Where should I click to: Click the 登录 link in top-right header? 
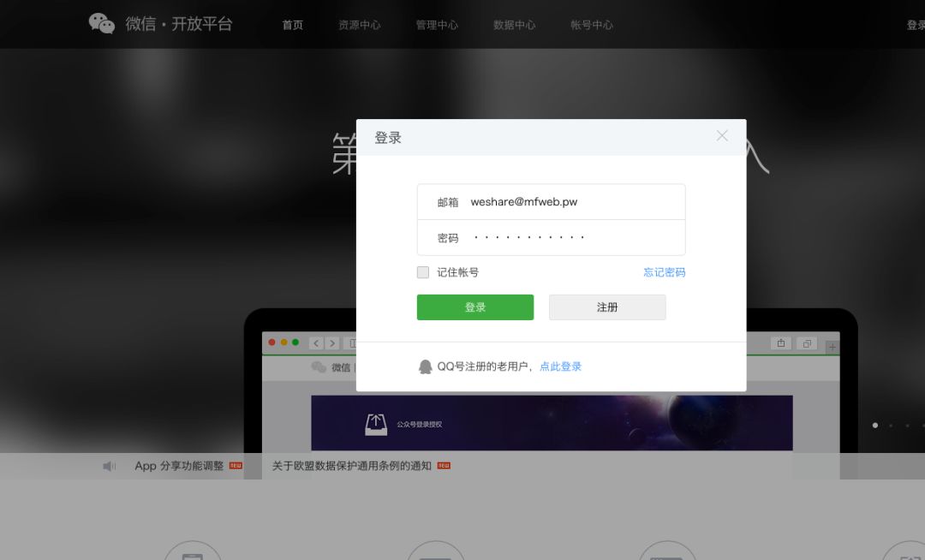916,25
